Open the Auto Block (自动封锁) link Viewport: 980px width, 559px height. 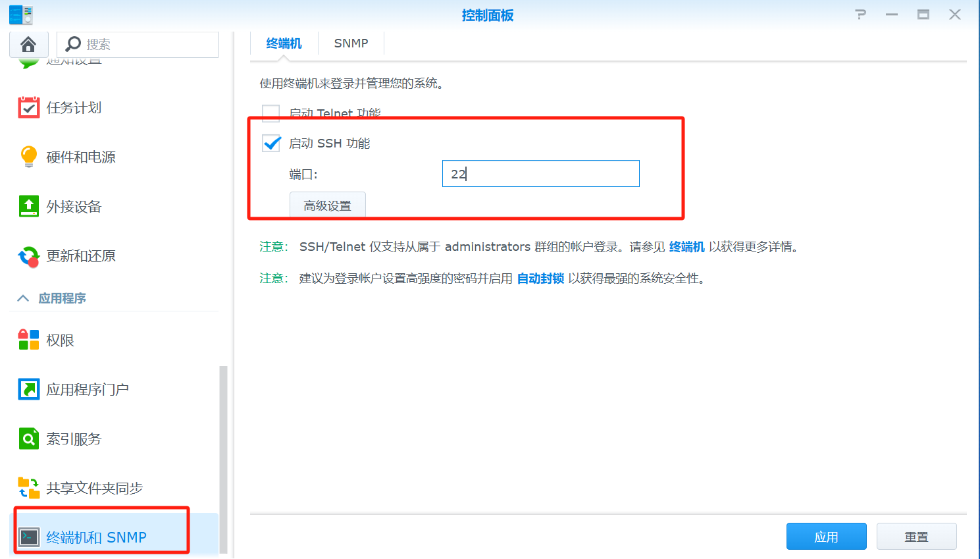[540, 279]
